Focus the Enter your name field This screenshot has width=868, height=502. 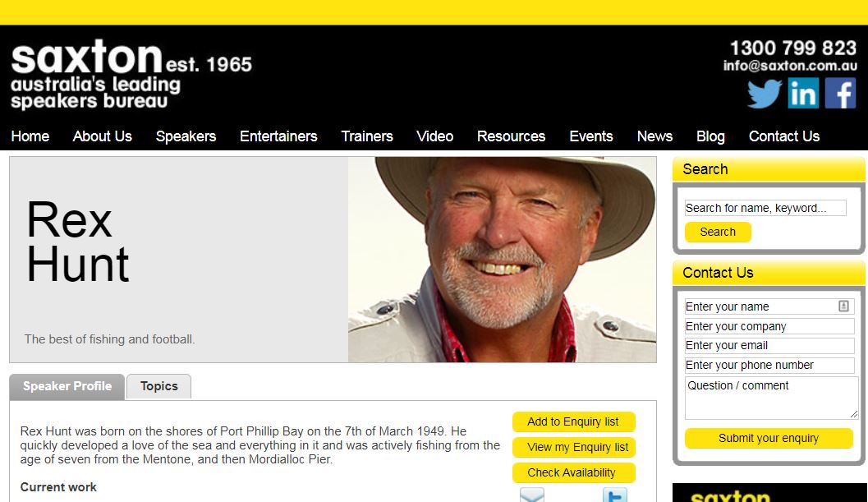tap(769, 306)
